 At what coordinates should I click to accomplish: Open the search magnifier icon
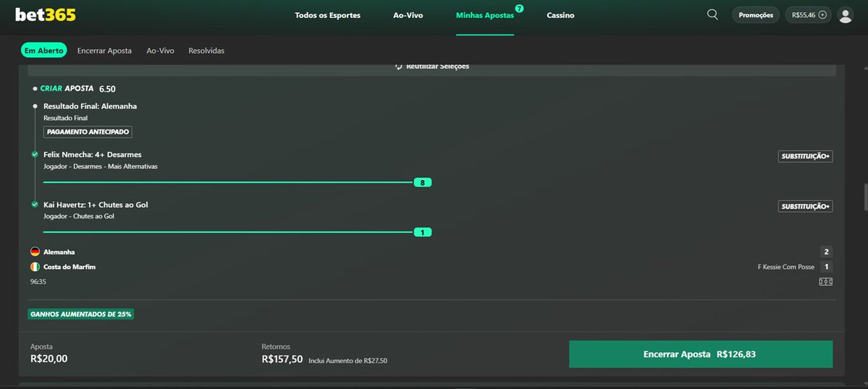coord(712,14)
